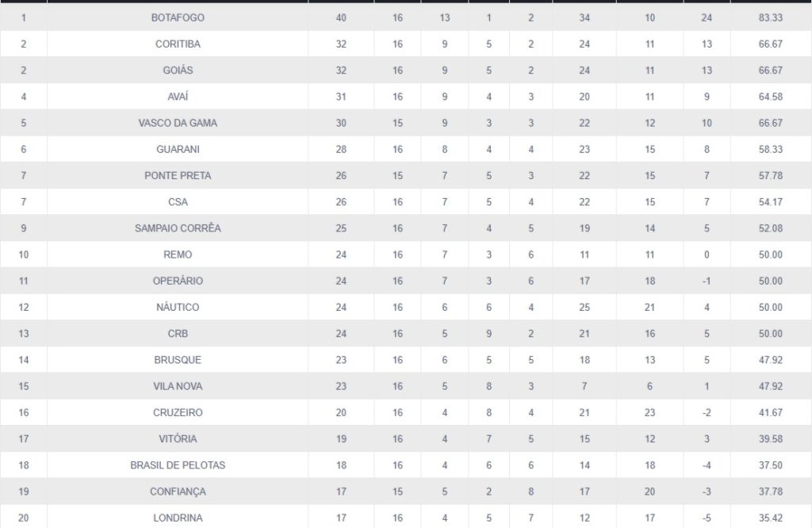Open the Coritiba team row
This screenshot has height=528, width=812.
[x=178, y=44]
